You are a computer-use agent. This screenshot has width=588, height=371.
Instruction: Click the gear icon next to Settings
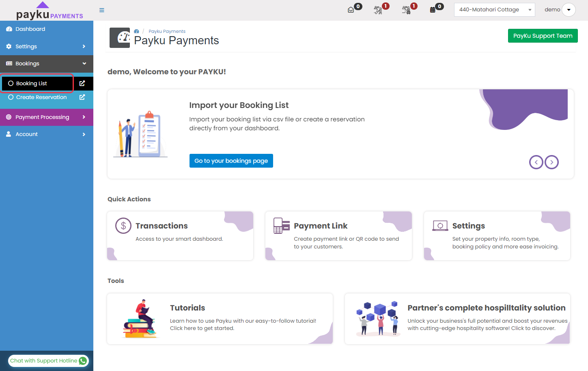pyautogui.click(x=9, y=46)
